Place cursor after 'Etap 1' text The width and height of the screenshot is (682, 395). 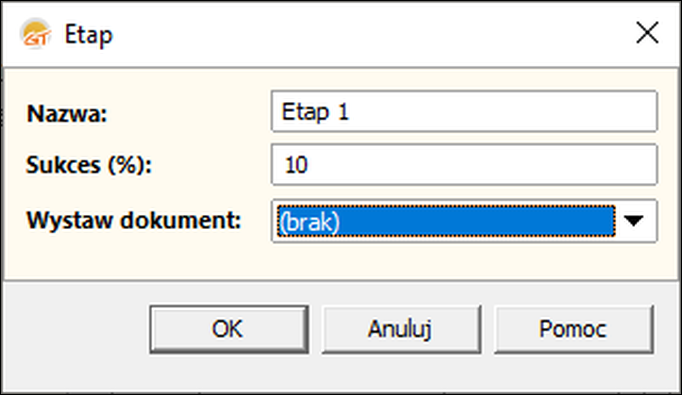click(351, 112)
